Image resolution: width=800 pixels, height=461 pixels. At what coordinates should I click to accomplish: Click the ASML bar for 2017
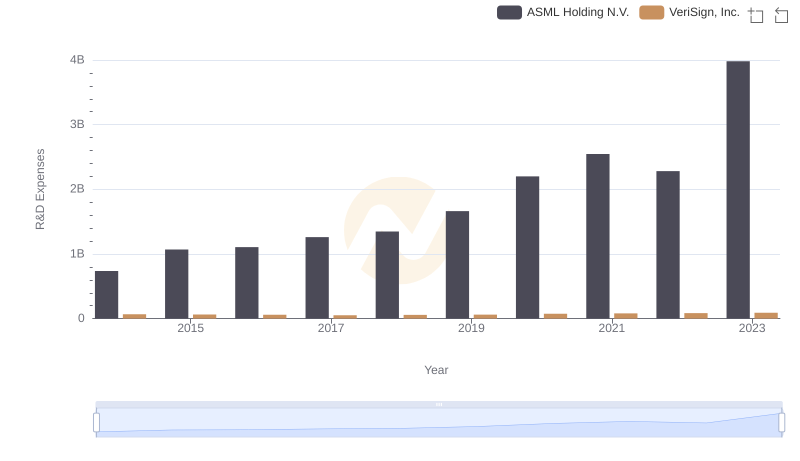click(317, 277)
